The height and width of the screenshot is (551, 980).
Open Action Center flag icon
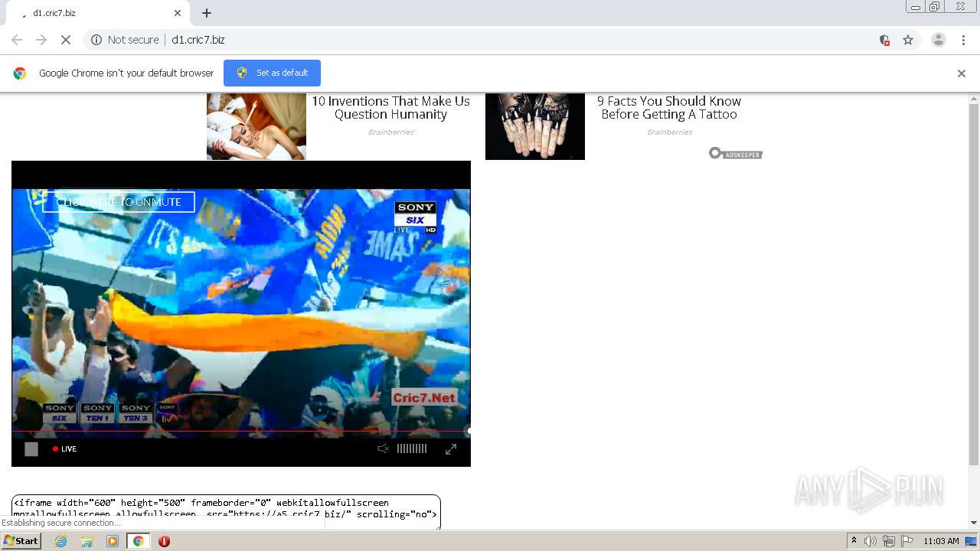click(906, 541)
